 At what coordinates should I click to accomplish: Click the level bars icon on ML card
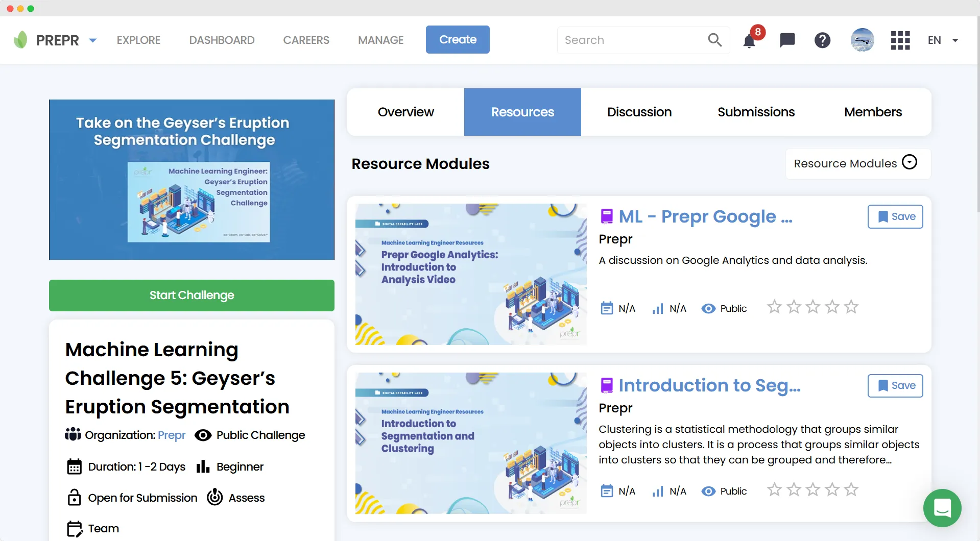point(658,308)
